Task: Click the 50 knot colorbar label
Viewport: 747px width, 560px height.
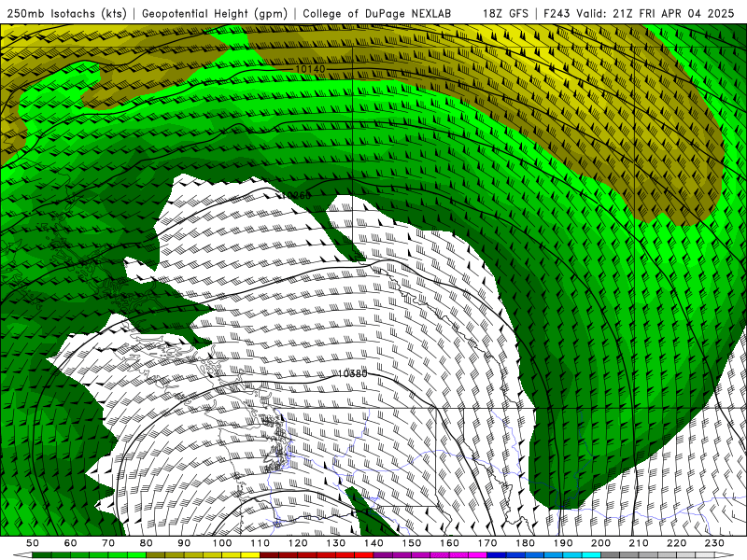Action: pyautogui.click(x=33, y=543)
